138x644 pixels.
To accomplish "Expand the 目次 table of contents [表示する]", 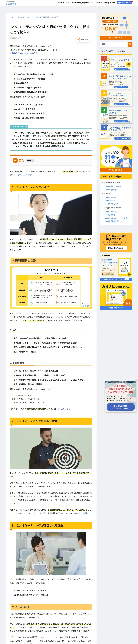I will [30, 161].
